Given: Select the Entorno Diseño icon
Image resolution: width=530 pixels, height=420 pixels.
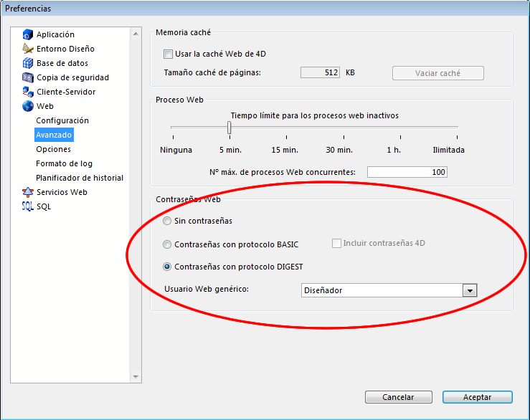Looking at the screenshot, I should (28, 49).
